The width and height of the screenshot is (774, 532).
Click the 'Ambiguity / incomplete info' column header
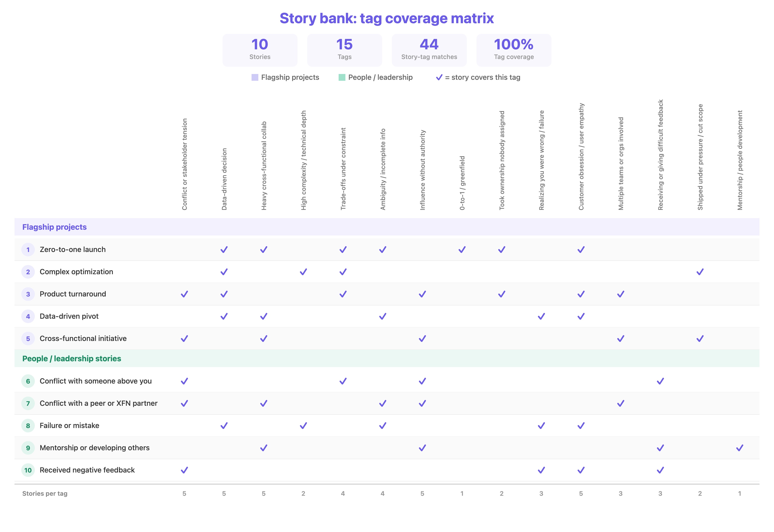tap(383, 169)
